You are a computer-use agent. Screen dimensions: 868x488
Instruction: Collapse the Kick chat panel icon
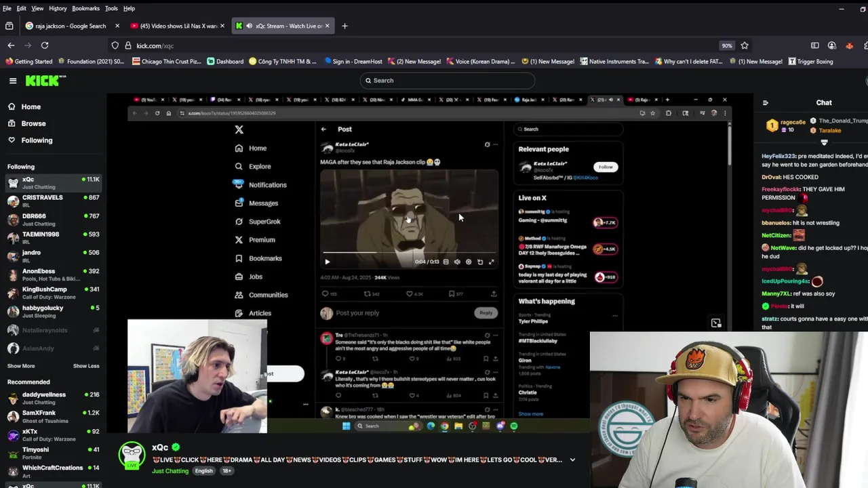[x=766, y=103]
